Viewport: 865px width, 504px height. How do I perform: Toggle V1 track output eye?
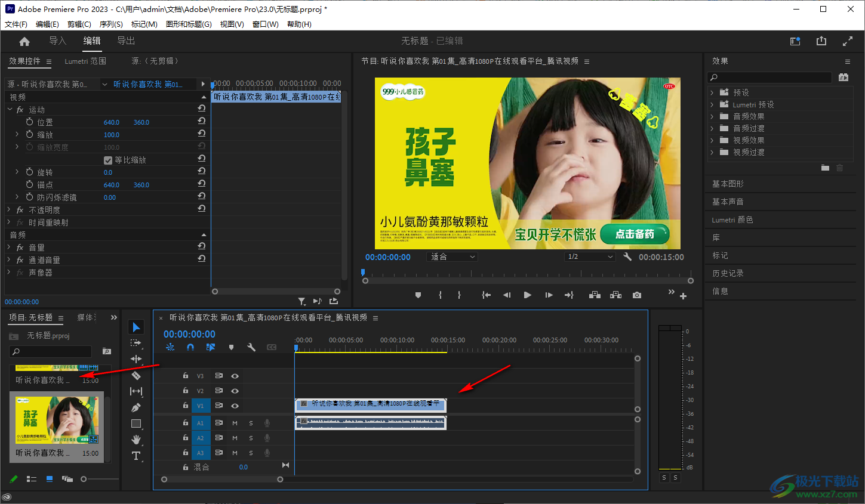click(x=235, y=406)
